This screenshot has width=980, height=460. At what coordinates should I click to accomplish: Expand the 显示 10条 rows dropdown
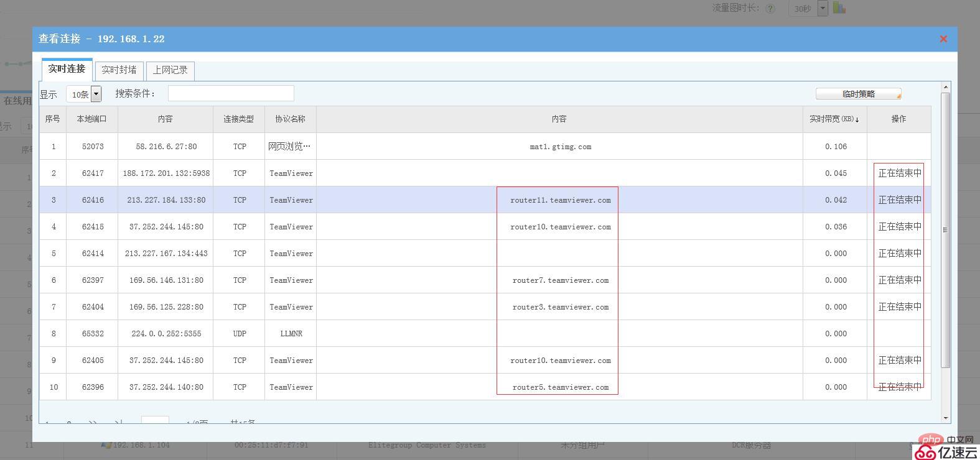coord(96,94)
